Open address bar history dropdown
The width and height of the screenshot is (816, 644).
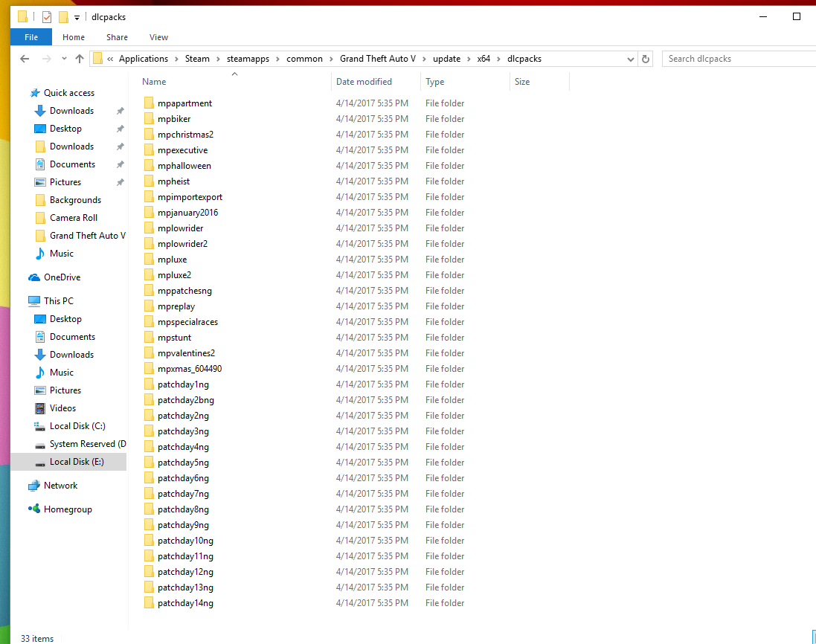pos(631,59)
